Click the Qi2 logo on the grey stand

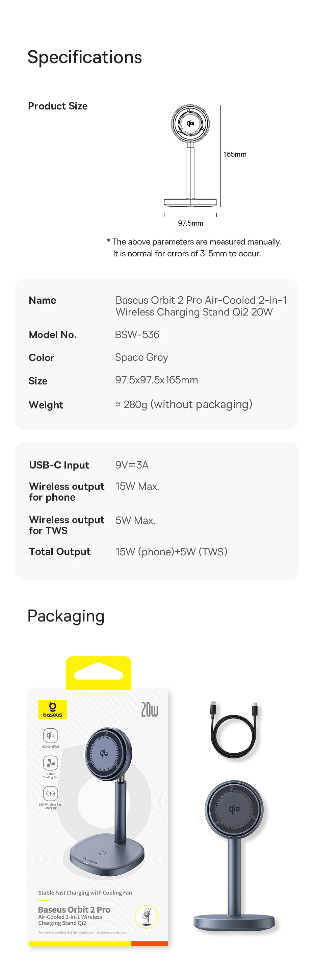pos(234,808)
